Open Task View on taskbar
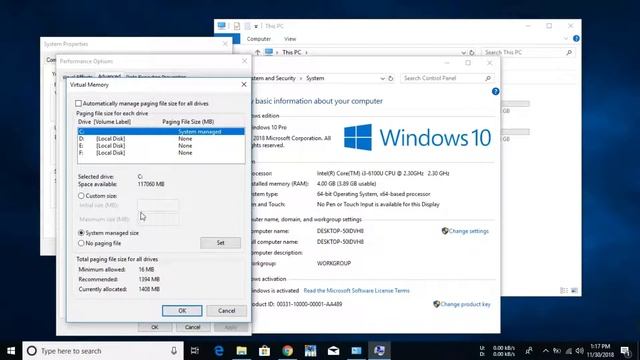 (x=195, y=351)
